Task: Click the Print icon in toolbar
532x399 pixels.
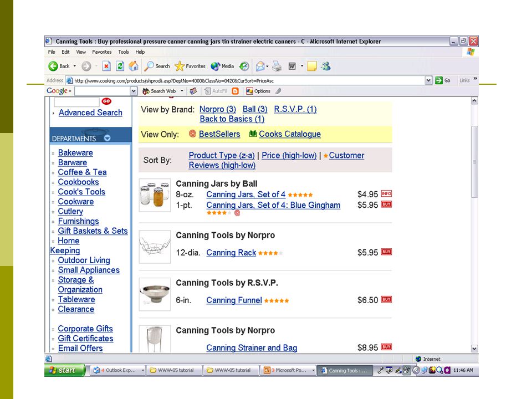Action: [x=277, y=66]
